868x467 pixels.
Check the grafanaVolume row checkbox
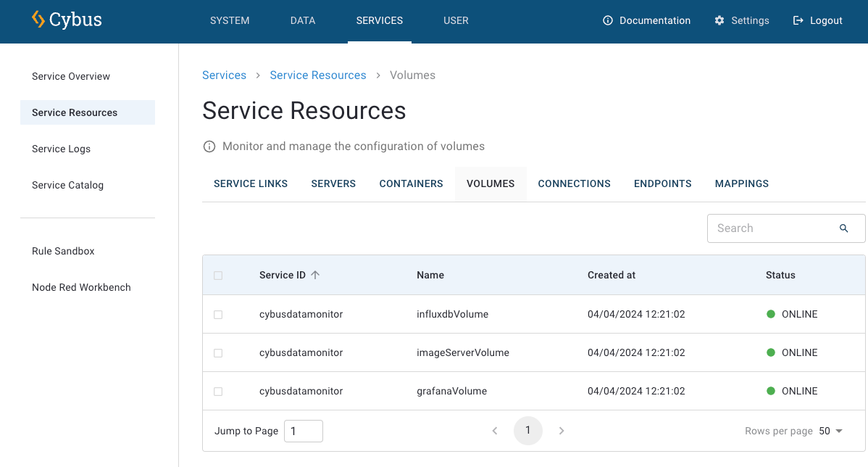[x=218, y=392]
